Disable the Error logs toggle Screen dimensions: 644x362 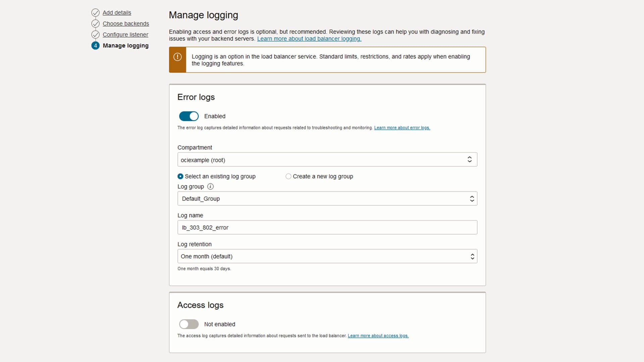[189, 116]
